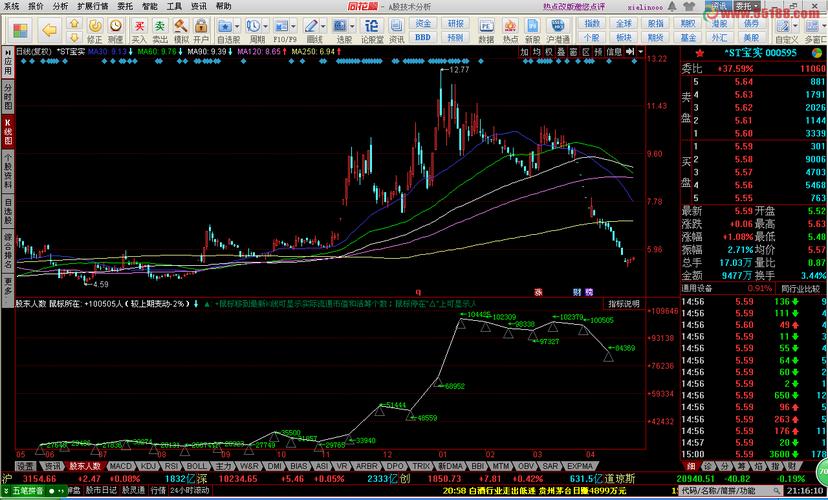
Task: Click the 代码/名称/简拼/功能 search field
Action: point(720,491)
